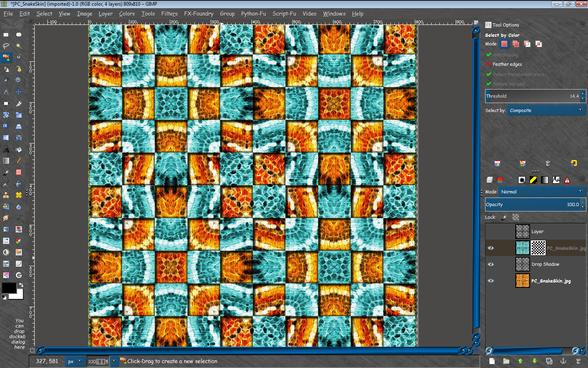Select the Scissors Select tool
Viewport: 588px width, 368px height.
click(x=19, y=58)
